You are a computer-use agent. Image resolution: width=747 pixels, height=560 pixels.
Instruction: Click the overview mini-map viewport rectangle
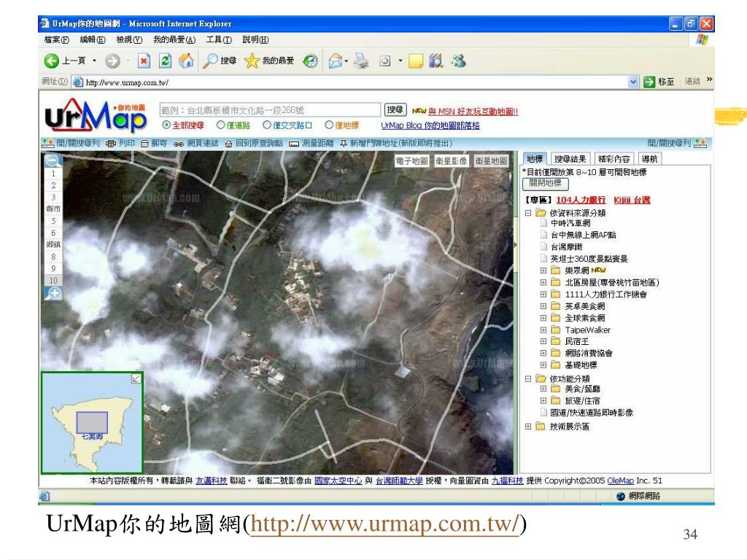pyautogui.click(x=92, y=422)
